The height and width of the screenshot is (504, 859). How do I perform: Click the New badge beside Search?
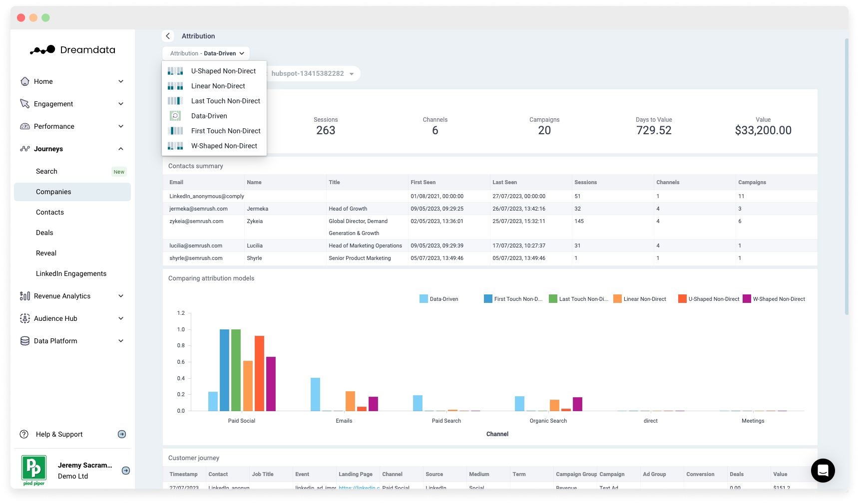(x=119, y=172)
